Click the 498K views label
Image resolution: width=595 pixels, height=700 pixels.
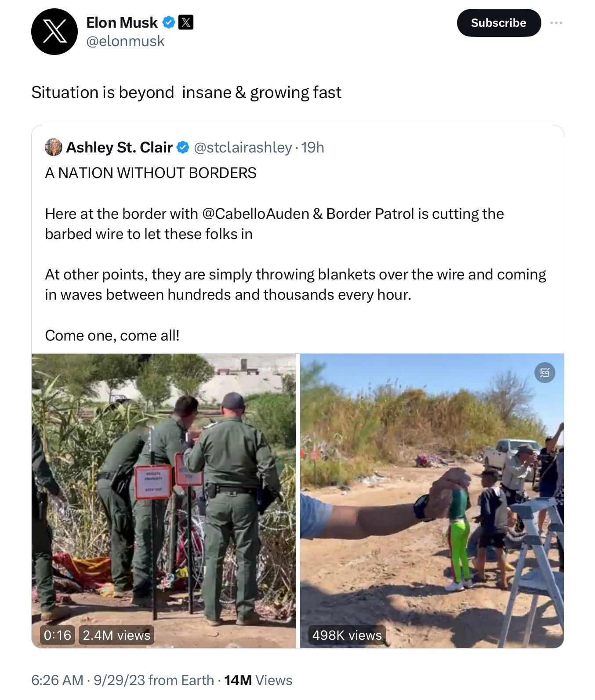point(347,635)
